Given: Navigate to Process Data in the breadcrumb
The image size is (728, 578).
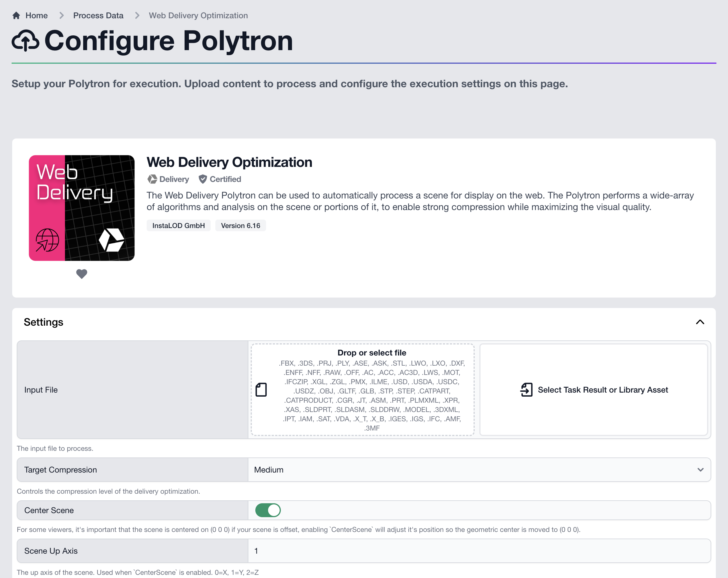Looking at the screenshot, I should point(98,15).
